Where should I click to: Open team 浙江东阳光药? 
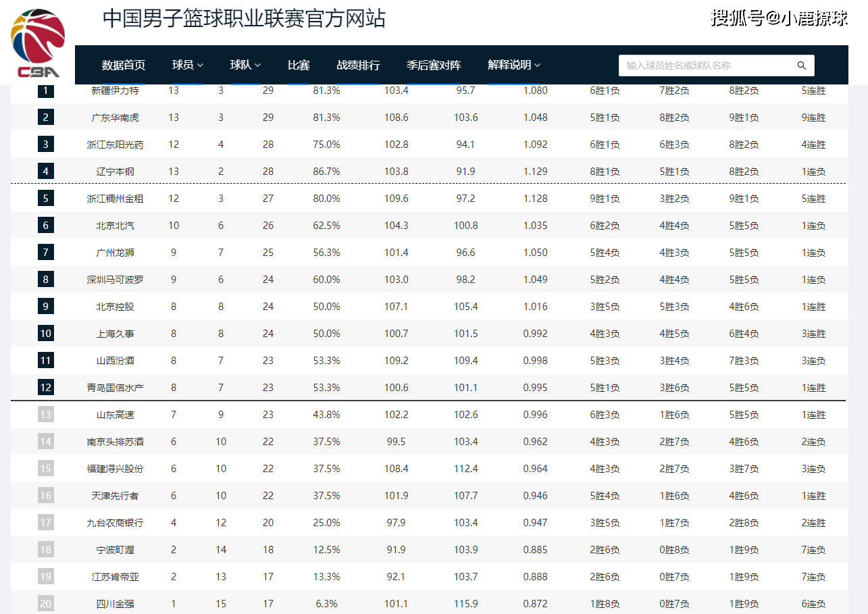point(115,145)
